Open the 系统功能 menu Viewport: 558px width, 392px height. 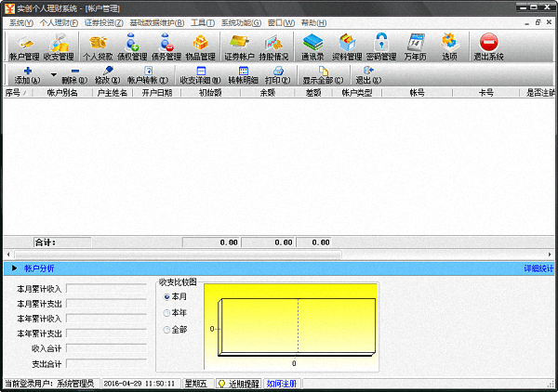[239, 22]
